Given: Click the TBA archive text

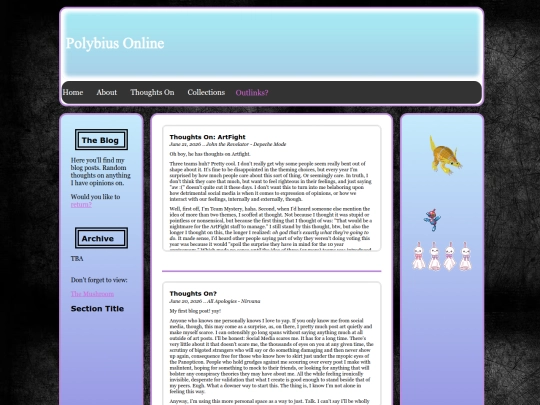Looking at the screenshot, I should [x=77, y=259].
